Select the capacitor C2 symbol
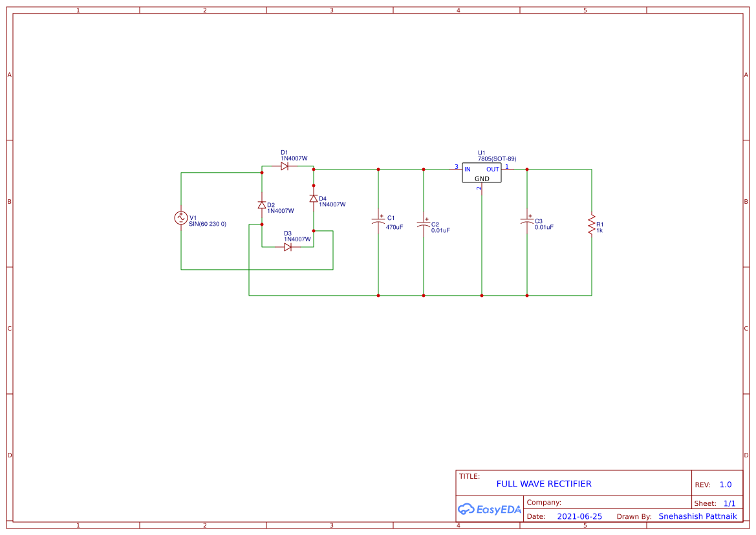The image size is (756, 535). 423,224
